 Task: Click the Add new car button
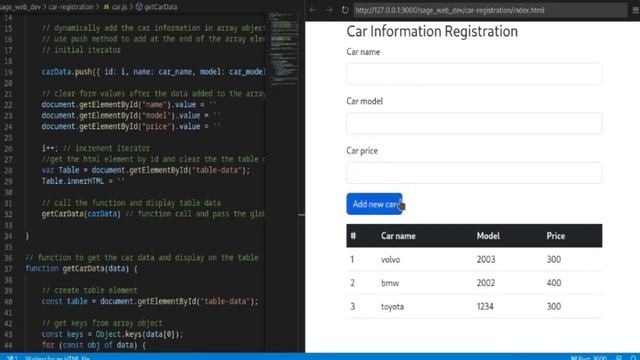374,204
